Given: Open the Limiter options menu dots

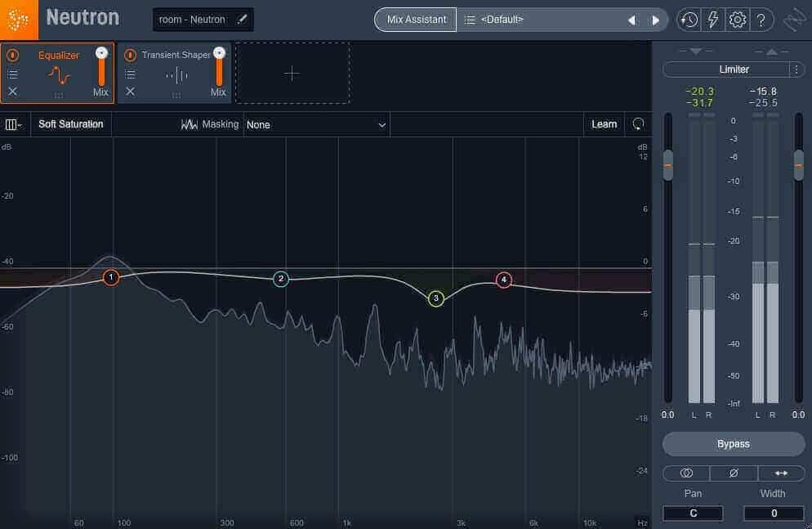Looking at the screenshot, I should click(x=796, y=69).
